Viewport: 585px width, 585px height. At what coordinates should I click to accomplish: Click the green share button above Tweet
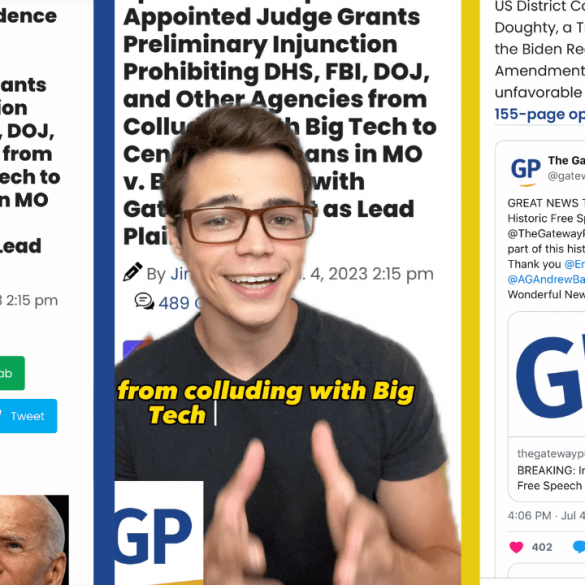(12, 373)
